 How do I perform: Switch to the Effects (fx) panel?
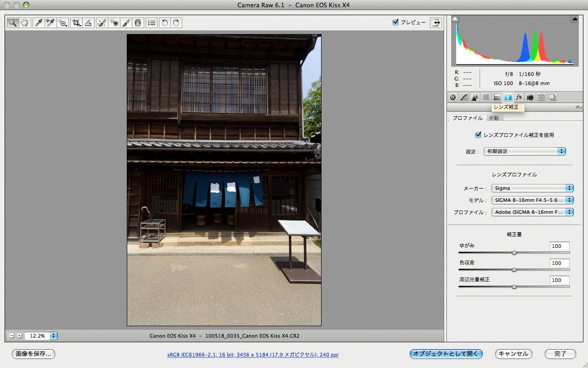(519, 97)
